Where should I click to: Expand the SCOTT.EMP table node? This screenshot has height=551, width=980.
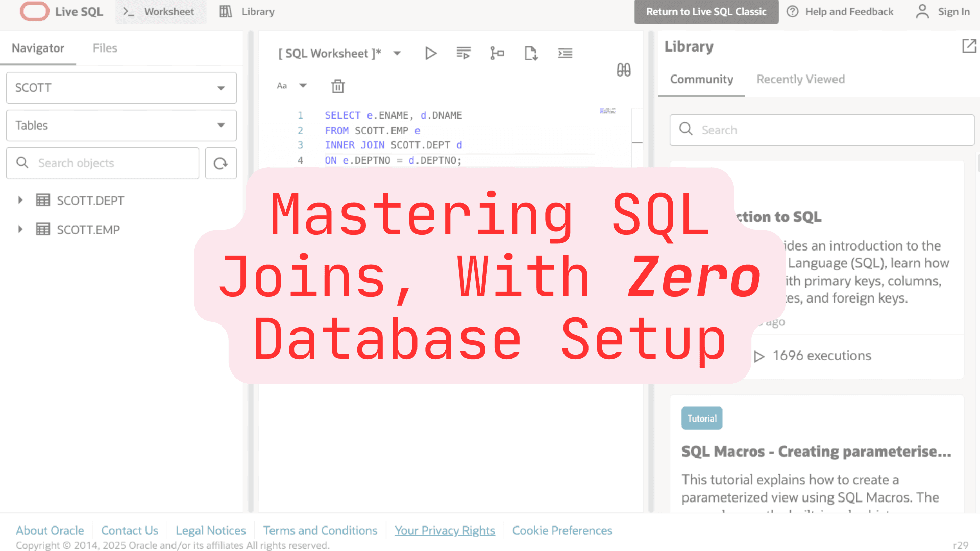point(20,230)
